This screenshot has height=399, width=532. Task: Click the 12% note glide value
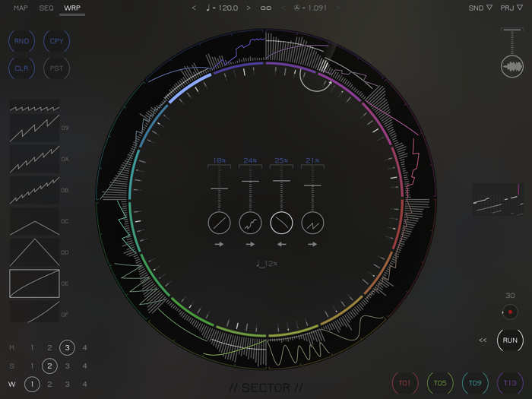[267, 264]
